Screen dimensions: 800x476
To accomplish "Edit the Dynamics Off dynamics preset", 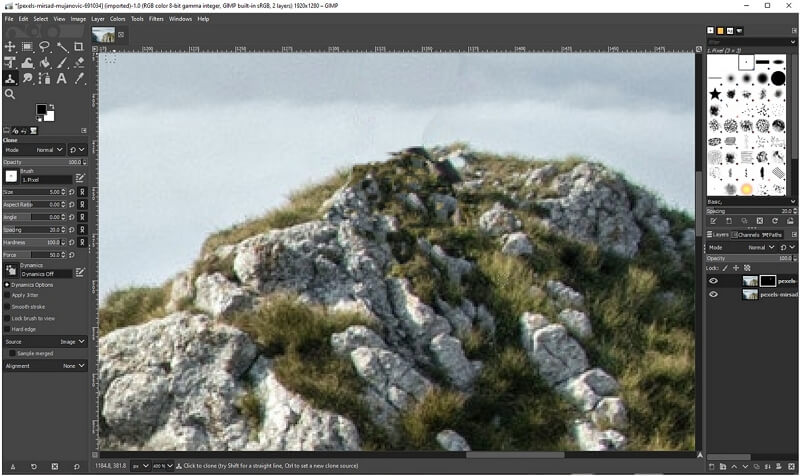I will coord(80,272).
